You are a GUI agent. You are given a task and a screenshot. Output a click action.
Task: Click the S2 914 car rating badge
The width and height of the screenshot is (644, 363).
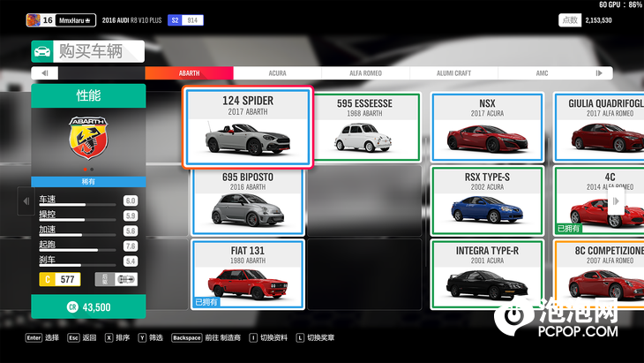(x=185, y=20)
